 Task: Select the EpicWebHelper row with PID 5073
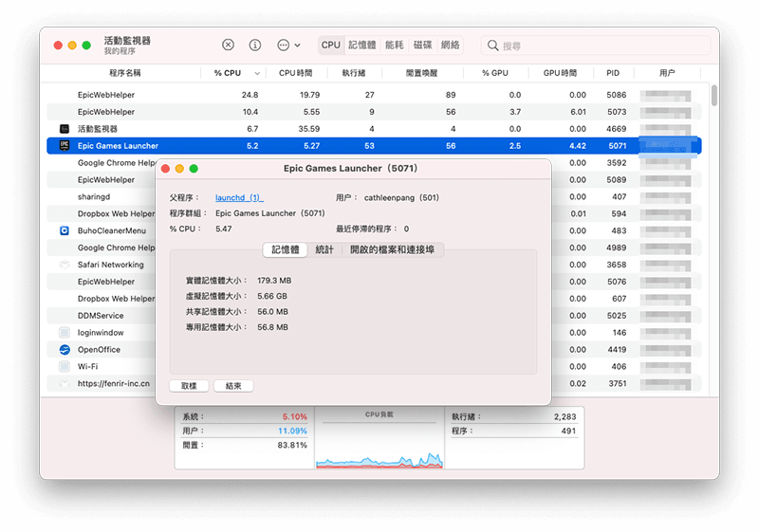(x=374, y=112)
